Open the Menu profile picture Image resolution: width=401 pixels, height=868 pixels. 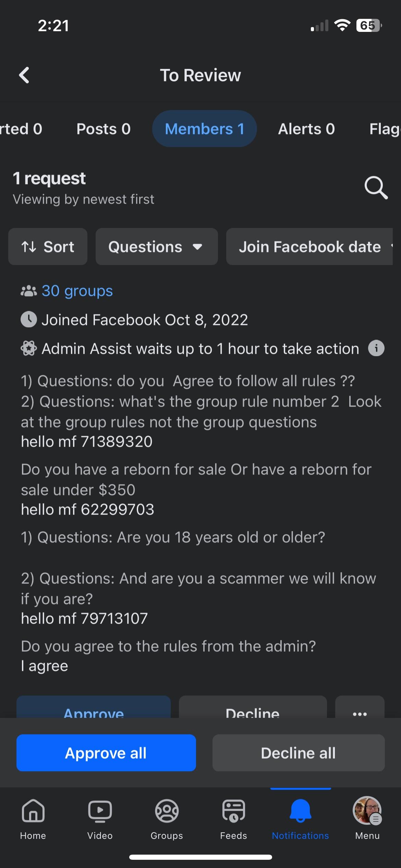(x=367, y=811)
